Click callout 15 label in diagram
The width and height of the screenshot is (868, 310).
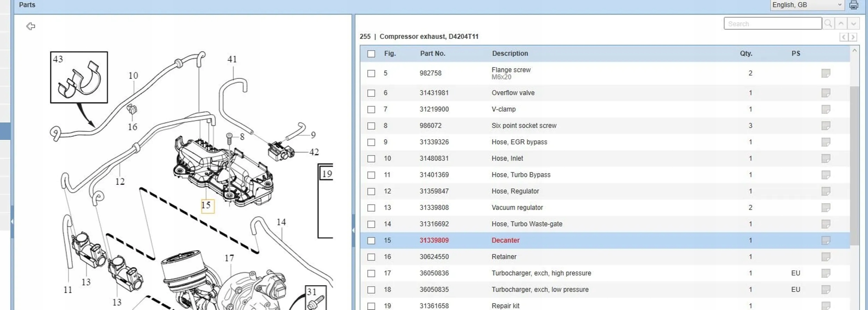(x=208, y=206)
